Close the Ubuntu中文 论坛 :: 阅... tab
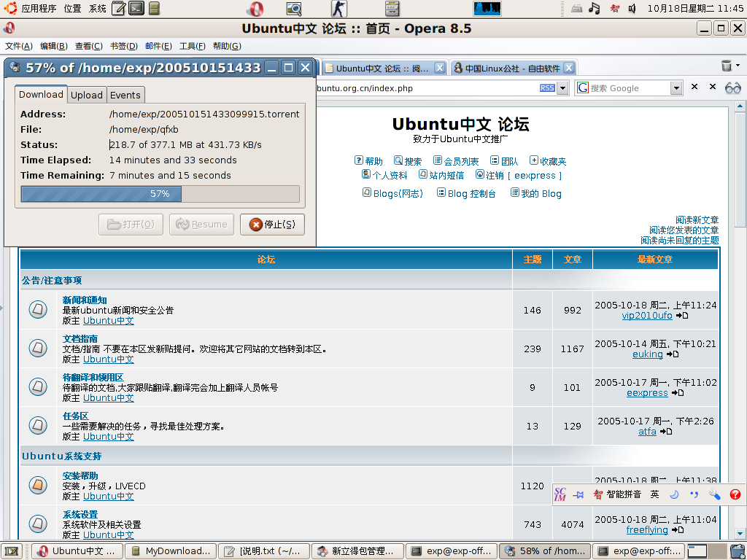Image resolution: width=747 pixels, height=560 pixels. [x=440, y=68]
